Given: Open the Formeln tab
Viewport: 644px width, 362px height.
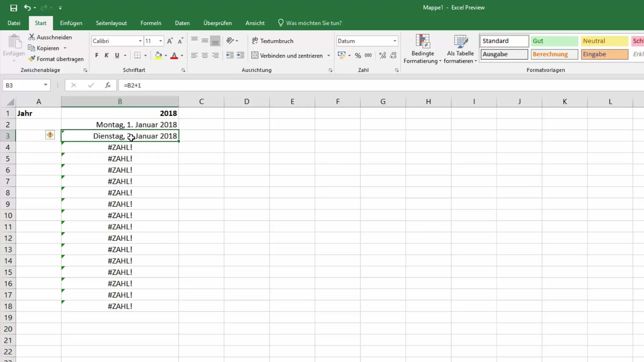Looking at the screenshot, I should pos(151,23).
